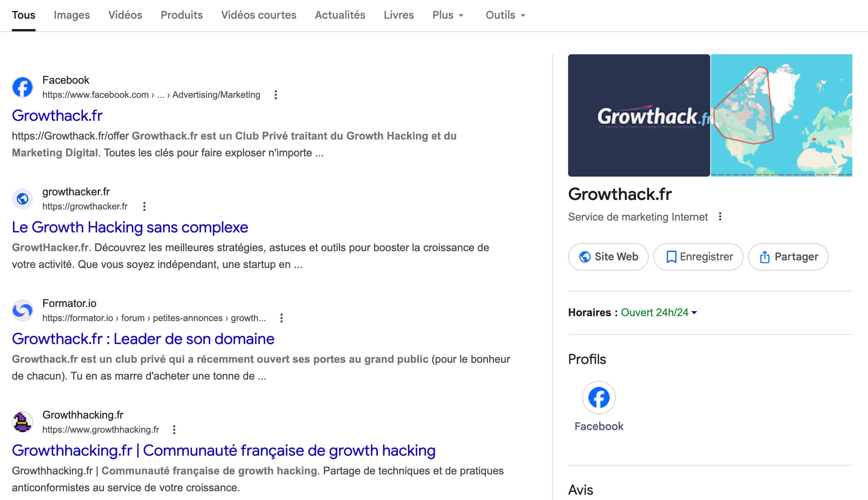Click the Partager button

(788, 257)
